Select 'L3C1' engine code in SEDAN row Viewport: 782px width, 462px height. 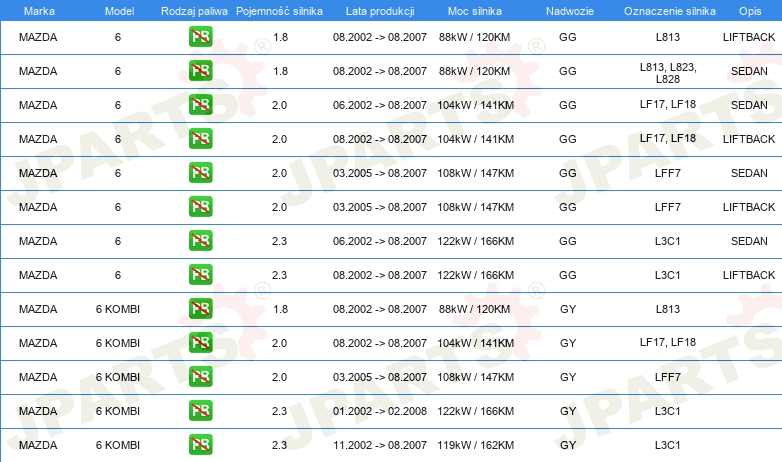[668, 241]
